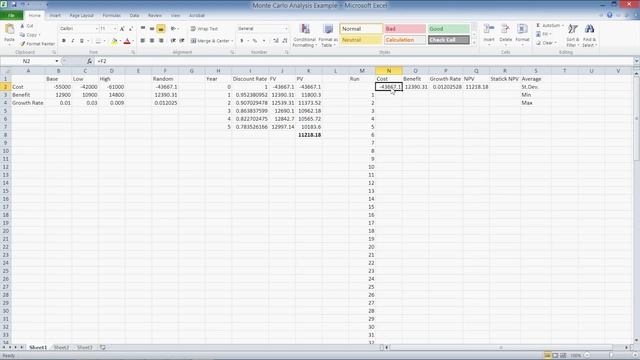The image size is (640, 360).
Task: Toggle Middle Align
Action: coord(152,29)
